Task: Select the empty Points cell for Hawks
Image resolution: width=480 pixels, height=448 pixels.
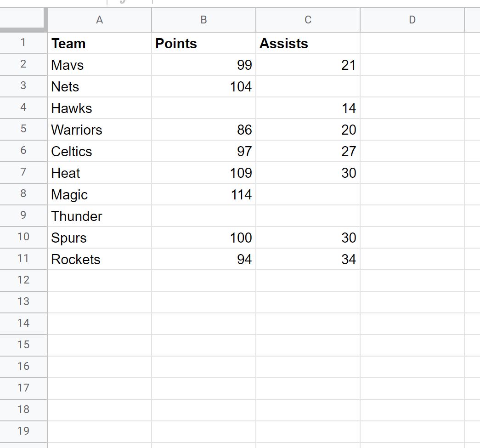Action: click(203, 108)
